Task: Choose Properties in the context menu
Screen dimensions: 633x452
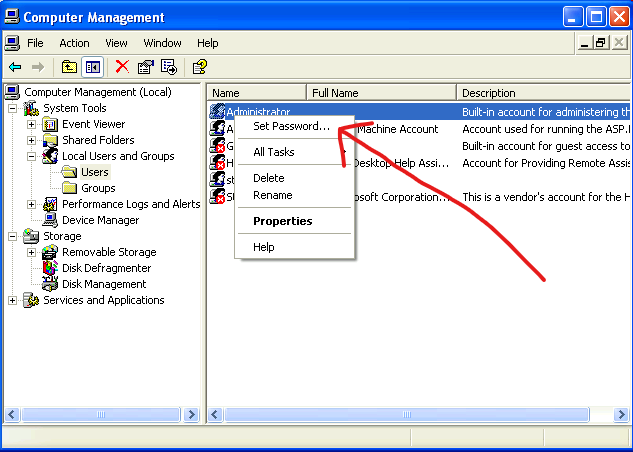Action: [x=295, y=221]
